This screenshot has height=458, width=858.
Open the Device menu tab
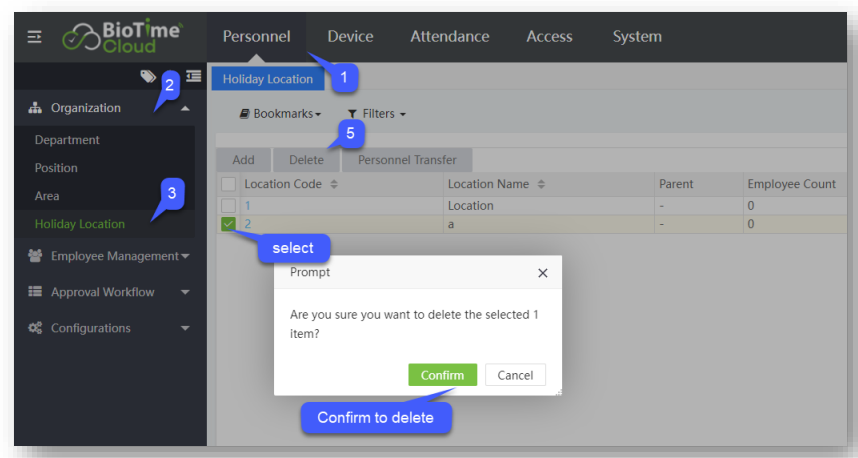350,37
